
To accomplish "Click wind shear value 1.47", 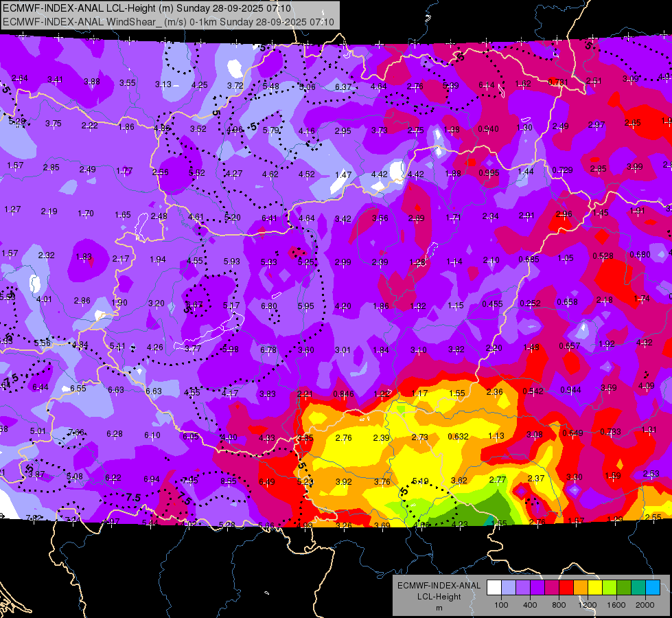I will pyautogui.click(x=343, y=174).
